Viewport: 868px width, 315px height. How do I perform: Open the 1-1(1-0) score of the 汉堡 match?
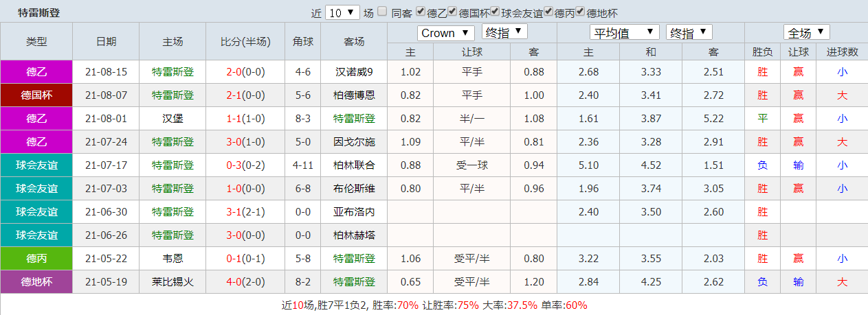[x=246, y=118]
